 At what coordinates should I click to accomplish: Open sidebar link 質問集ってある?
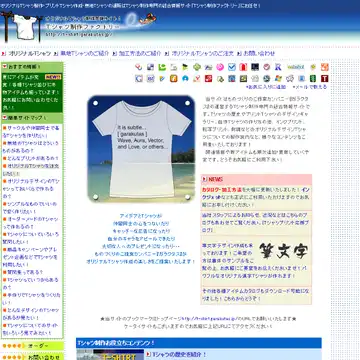pyautogui.click(x=25, y=272)
